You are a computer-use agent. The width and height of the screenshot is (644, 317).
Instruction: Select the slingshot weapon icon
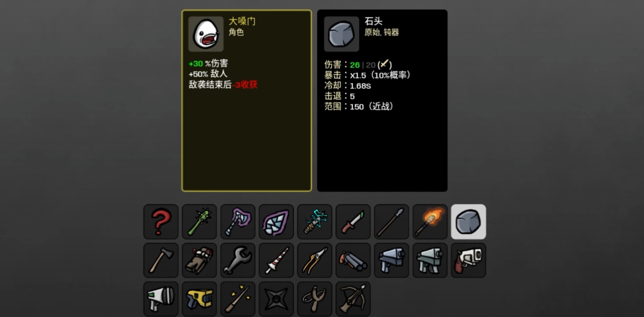coord(315,299)
